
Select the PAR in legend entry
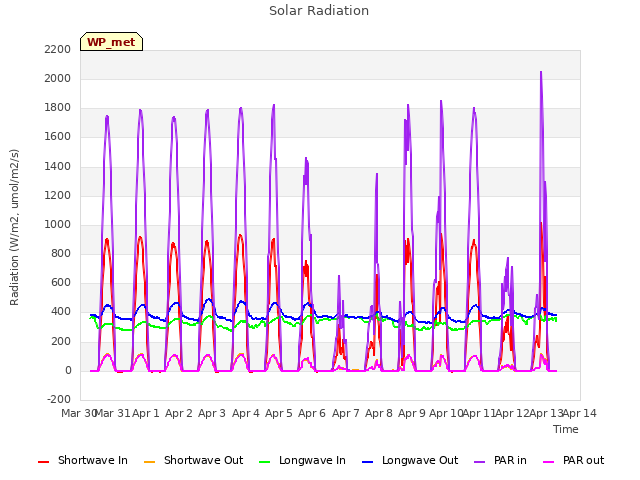click(500, 460)
